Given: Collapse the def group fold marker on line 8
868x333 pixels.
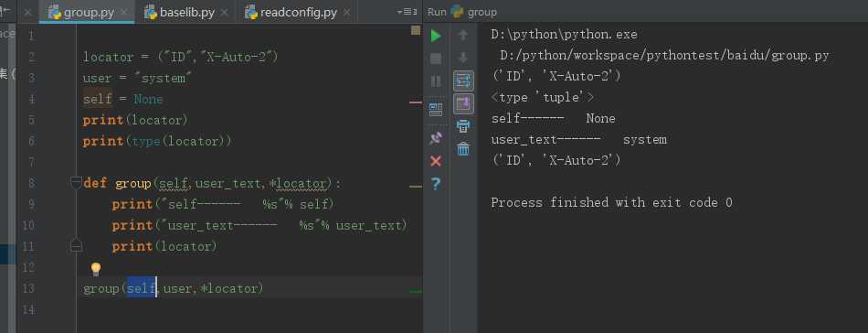Looking at the screenshot, I should click(x=77, y=182).
